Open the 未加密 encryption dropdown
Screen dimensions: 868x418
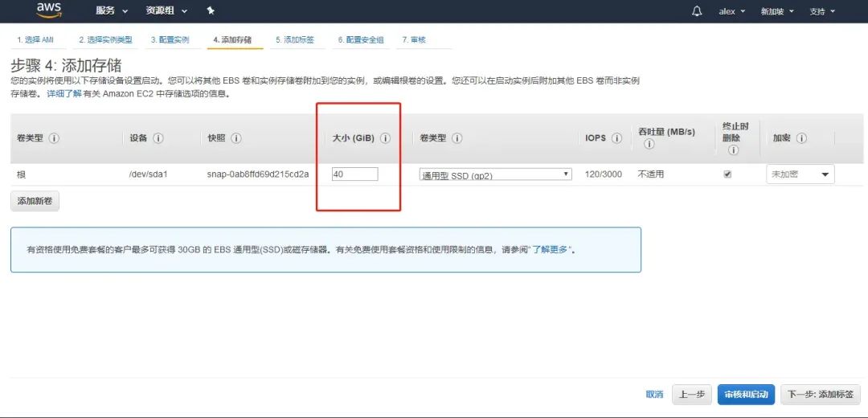[800, 174]
